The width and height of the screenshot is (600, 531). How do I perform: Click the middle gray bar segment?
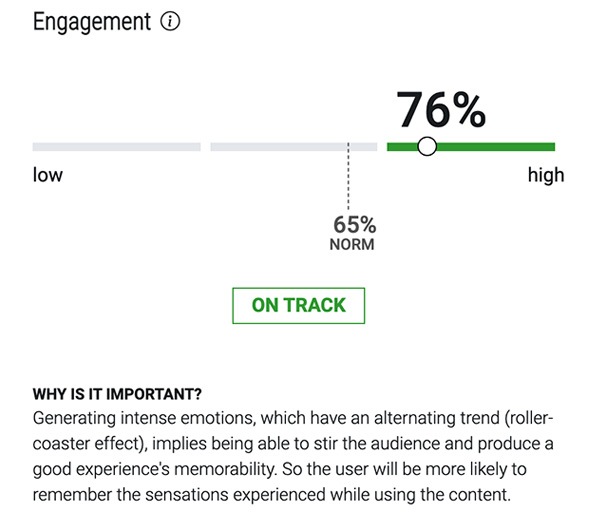(x=294, y=147)
